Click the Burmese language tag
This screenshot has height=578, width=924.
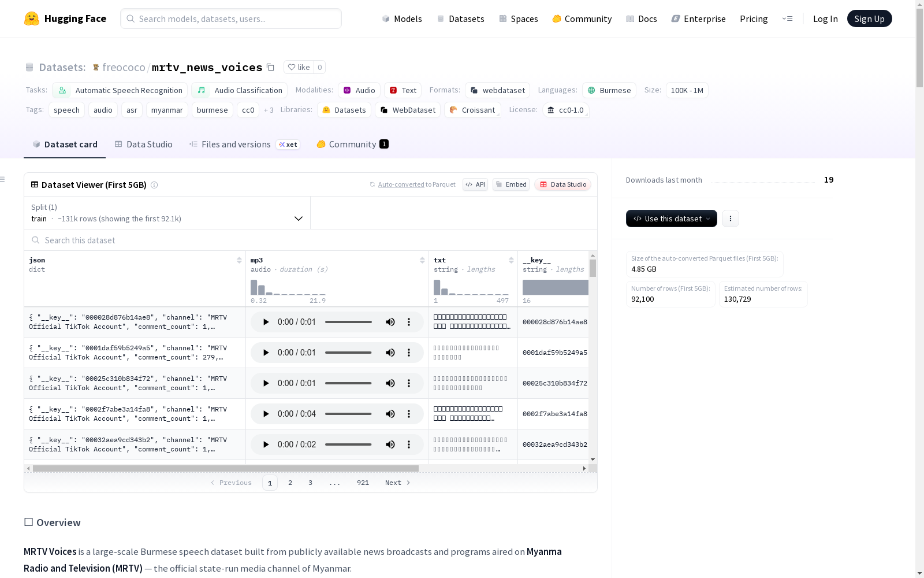609,90
